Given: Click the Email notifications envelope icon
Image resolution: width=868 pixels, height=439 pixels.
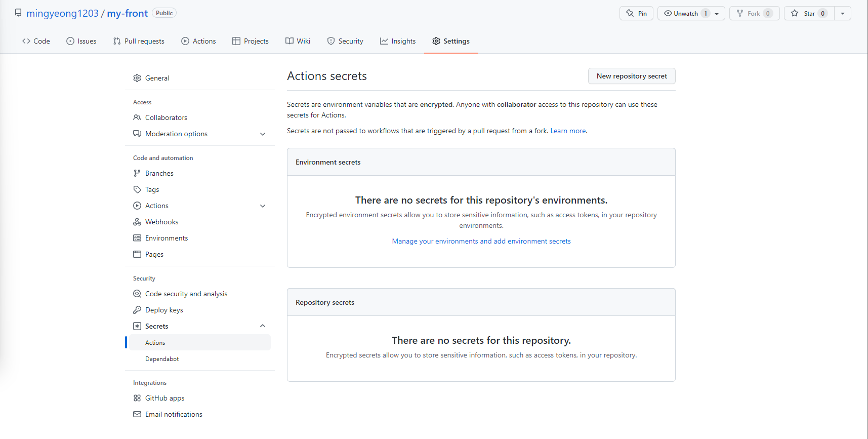Looking at the screenshot, I should pyautogui.click(x=137, y=414).
